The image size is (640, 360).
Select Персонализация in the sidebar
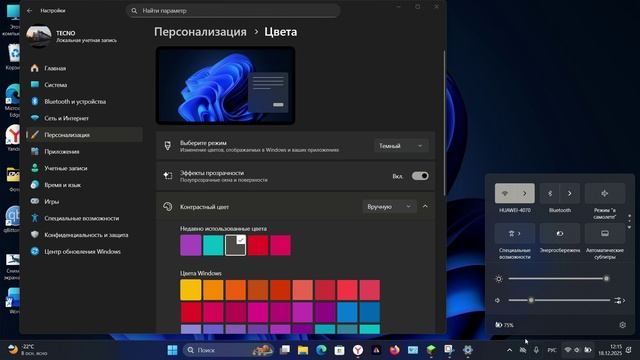(x=84, y=135)
